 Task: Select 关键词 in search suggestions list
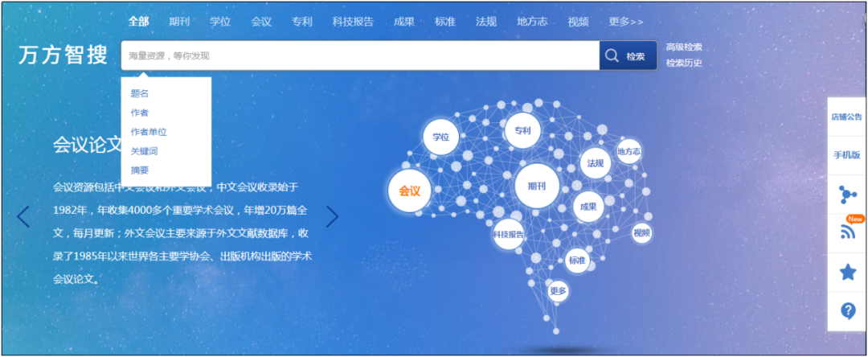click(x=145, y=151)
